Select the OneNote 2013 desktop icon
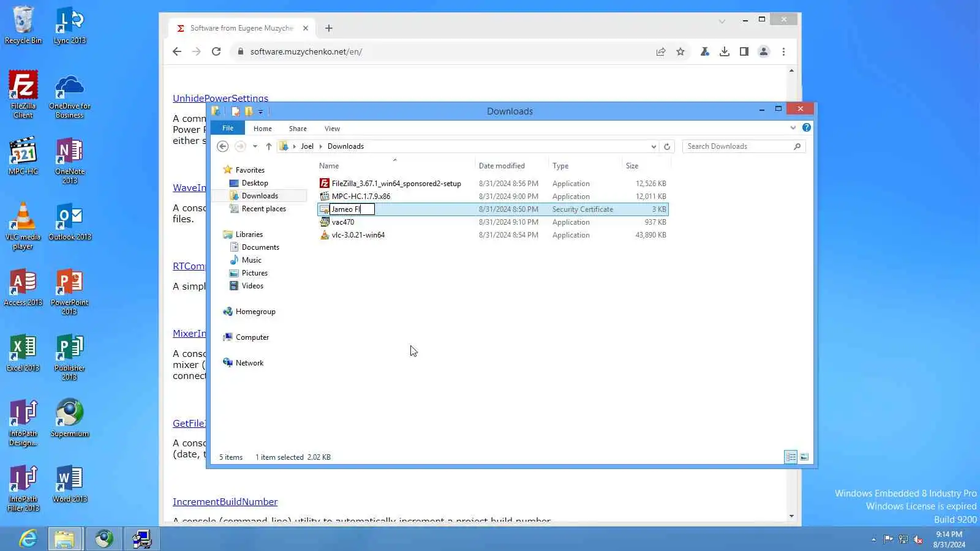Screen dimensions: 980x551 [70, 160]
